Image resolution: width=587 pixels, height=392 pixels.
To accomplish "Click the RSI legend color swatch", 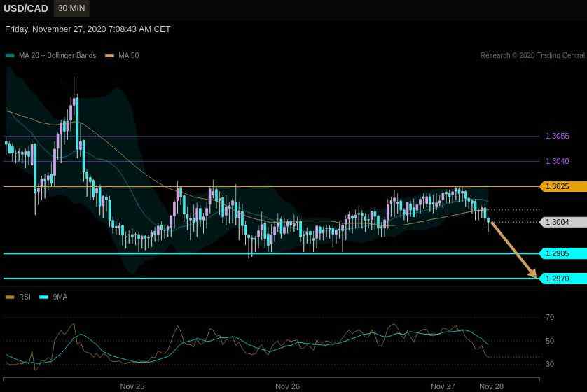I will click(10, 297).
